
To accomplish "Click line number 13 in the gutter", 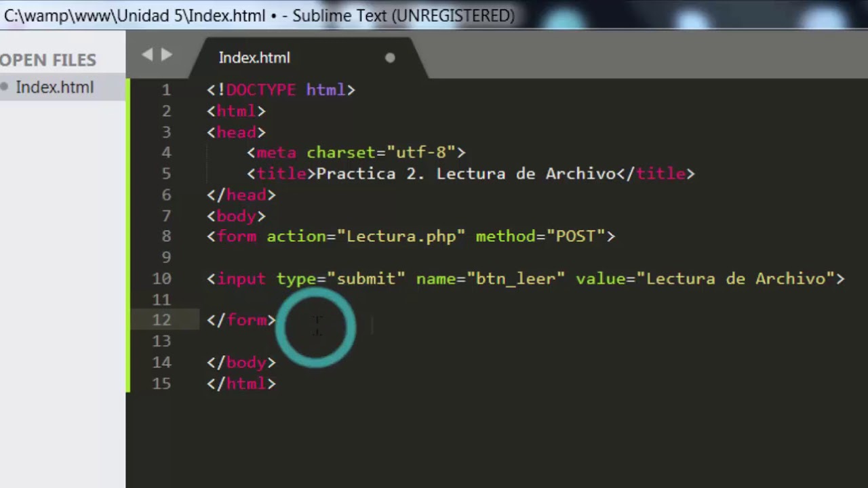I will 162,341.
